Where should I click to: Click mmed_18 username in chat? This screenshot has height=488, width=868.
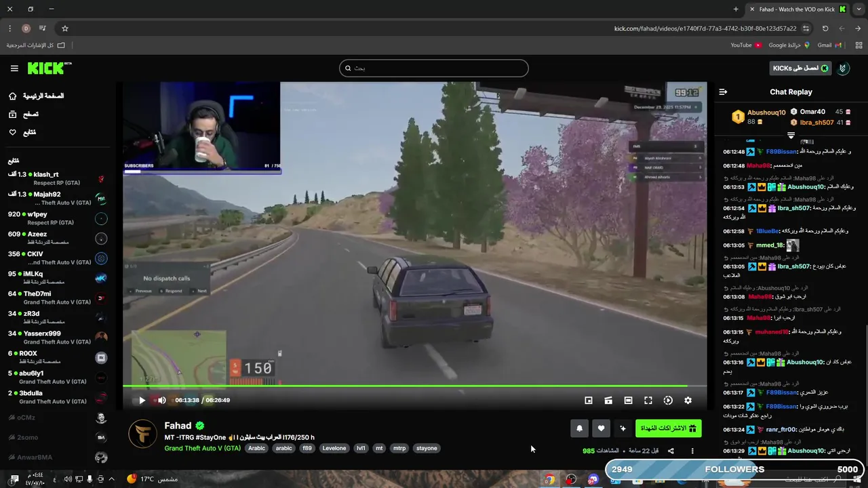[770, 245]
